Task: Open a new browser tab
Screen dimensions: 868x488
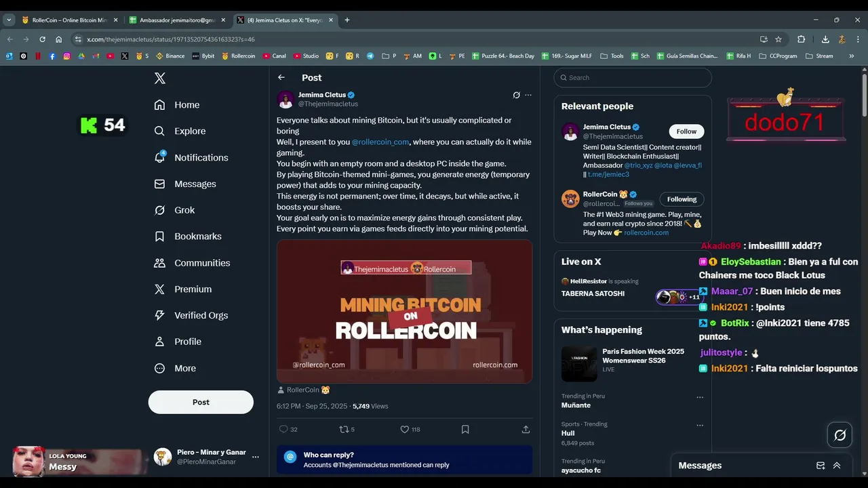Action: (347, 20)
